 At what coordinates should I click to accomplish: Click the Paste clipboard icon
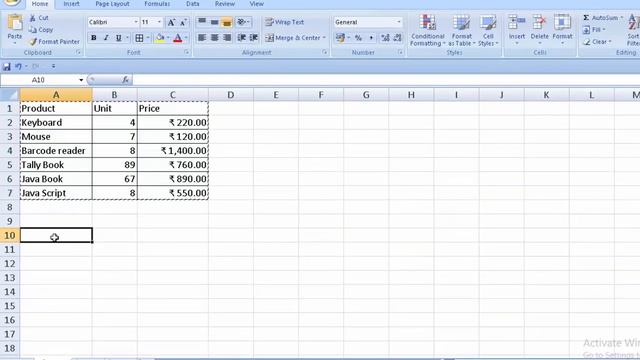tap(15, 22)
